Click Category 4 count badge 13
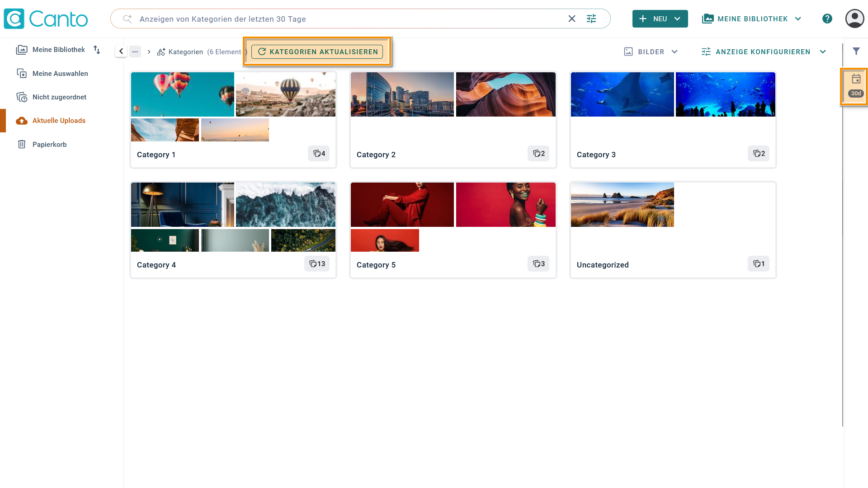The height and width of the screenshot is (488, 868). tap(317, 264)
